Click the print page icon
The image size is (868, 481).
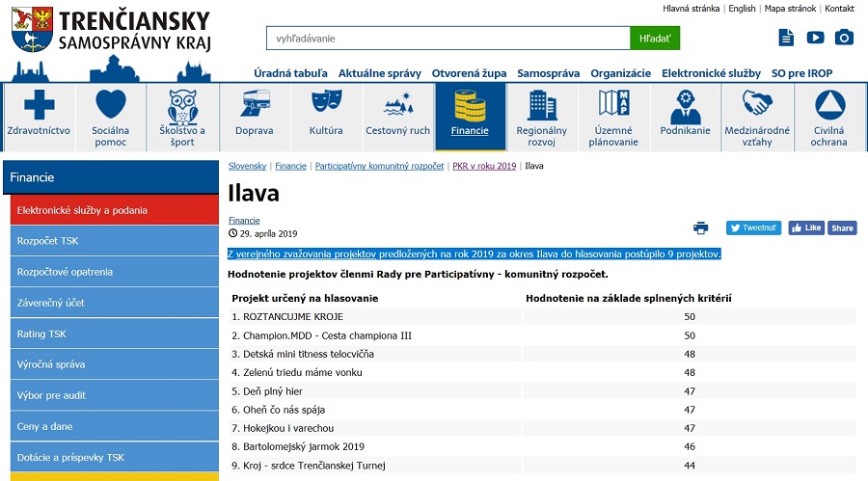pos(701,228)
